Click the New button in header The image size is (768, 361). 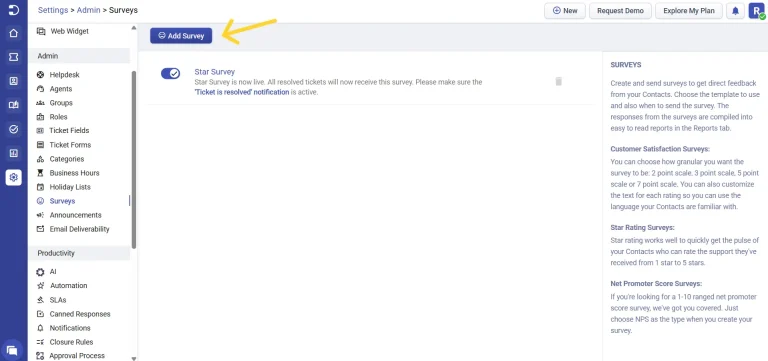tap(565, 11)
